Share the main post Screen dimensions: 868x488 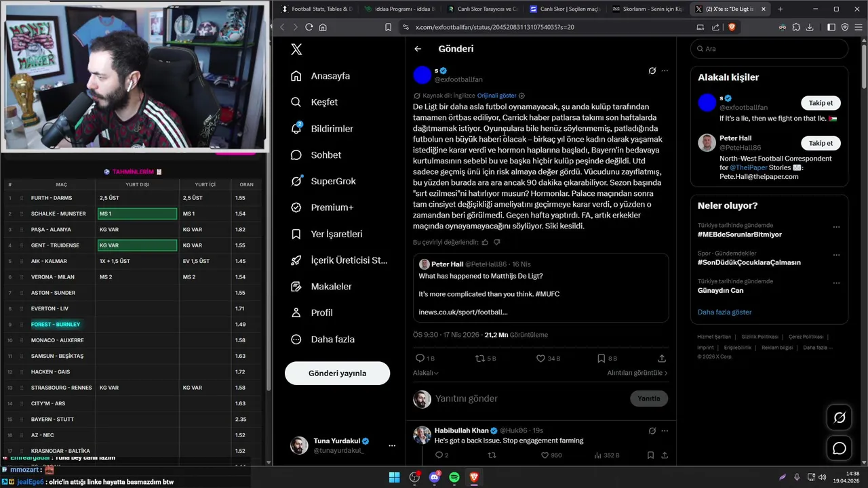pos(662,359)
